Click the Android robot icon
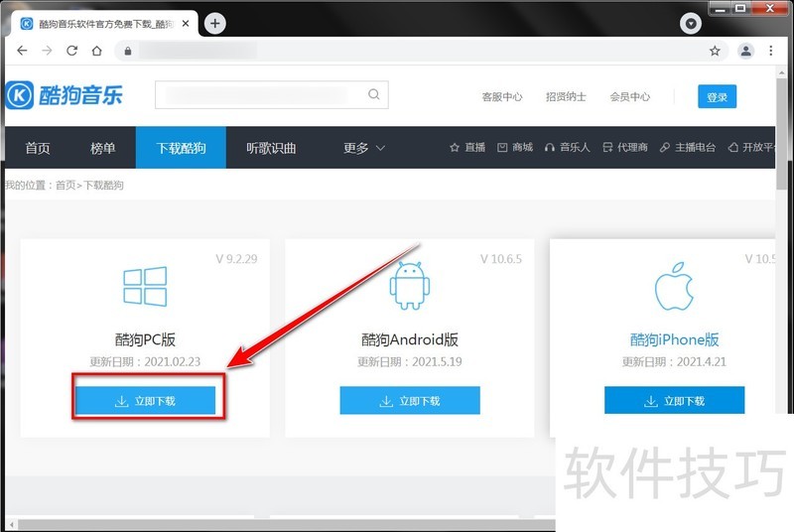Screen dimensions: 794x532 [x=410, y=286]
